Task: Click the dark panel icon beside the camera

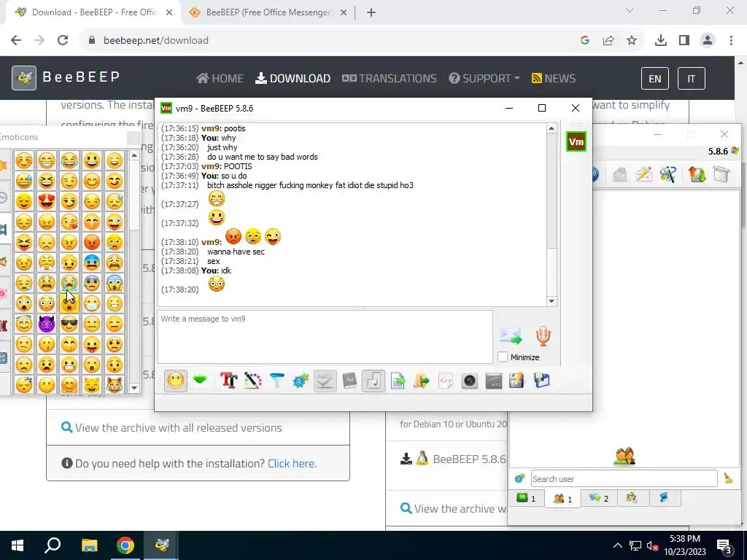Action: (x=494, y=381)
